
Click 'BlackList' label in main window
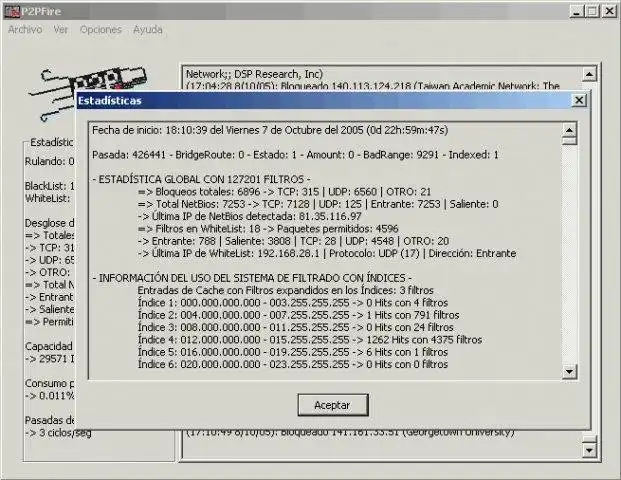pos(50,186)
